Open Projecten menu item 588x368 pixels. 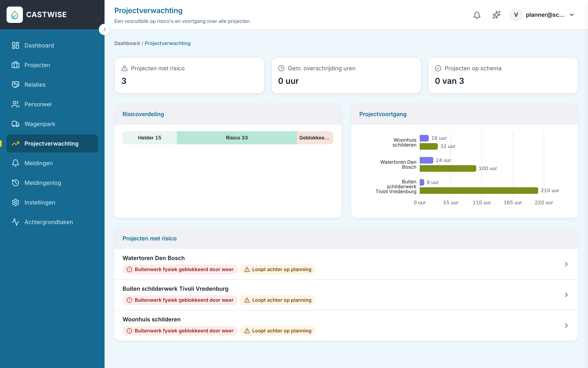[x=52, y=65]
